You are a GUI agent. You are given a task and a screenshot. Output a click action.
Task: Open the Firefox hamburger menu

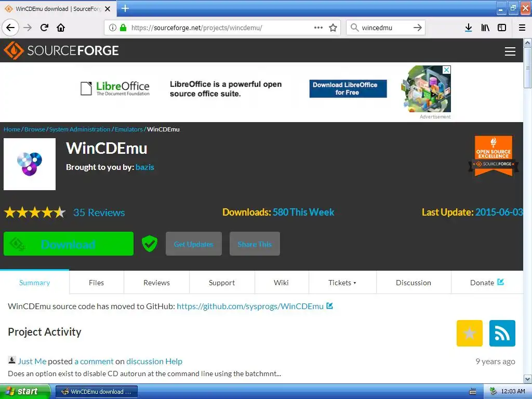tap(522, 28)
